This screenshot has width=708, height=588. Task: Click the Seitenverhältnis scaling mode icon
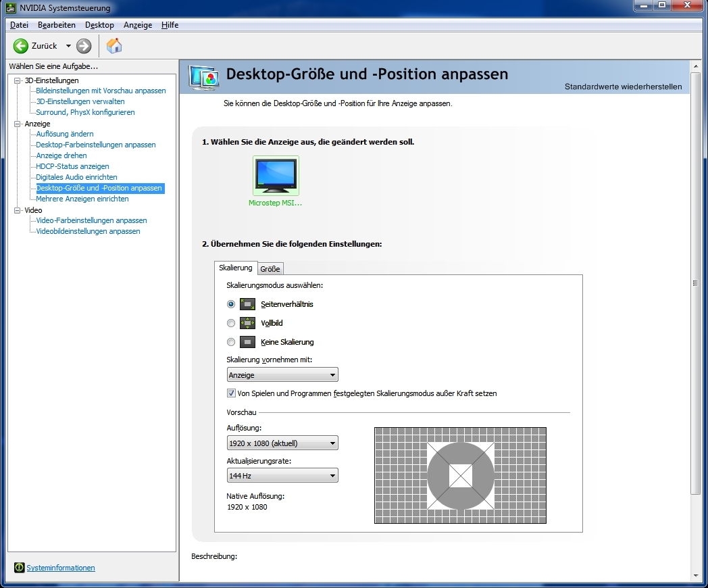247,304
